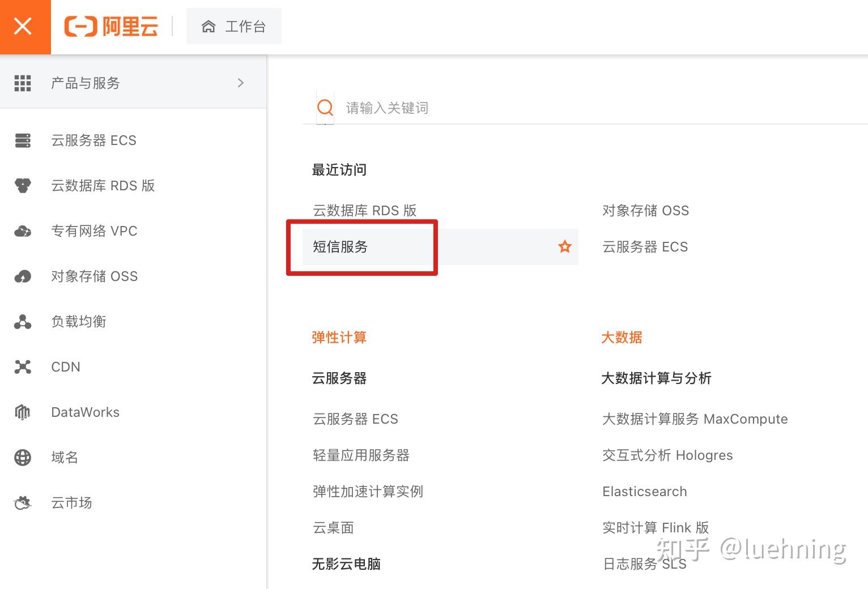
Task: Click the 最近访问 heading
Action: (339, 170)
